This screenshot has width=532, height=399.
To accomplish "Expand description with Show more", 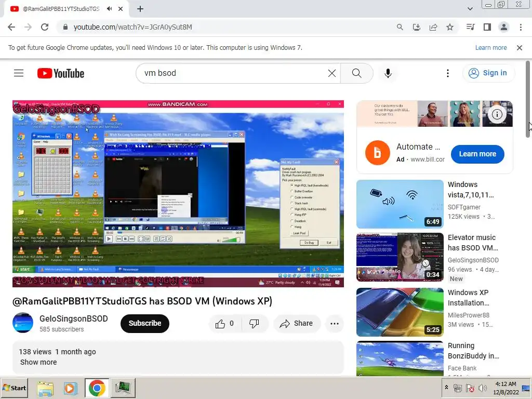I will click(38, 362).
